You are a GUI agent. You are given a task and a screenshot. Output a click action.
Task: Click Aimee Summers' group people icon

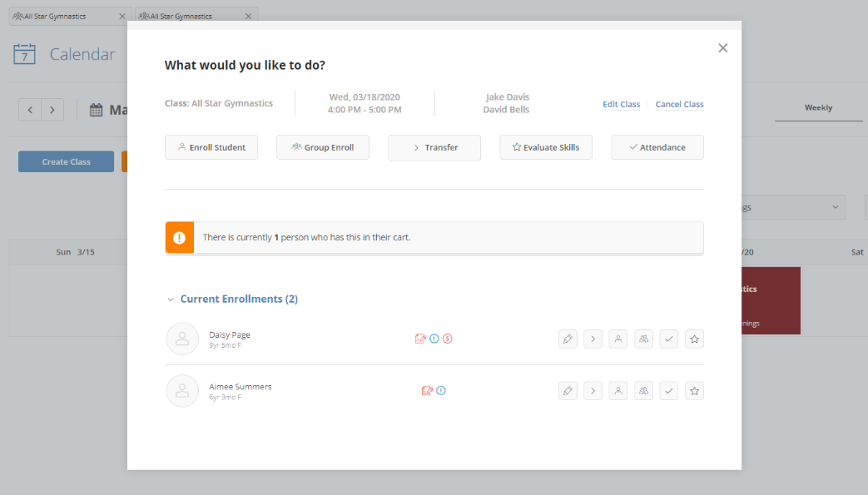point(644,391)
